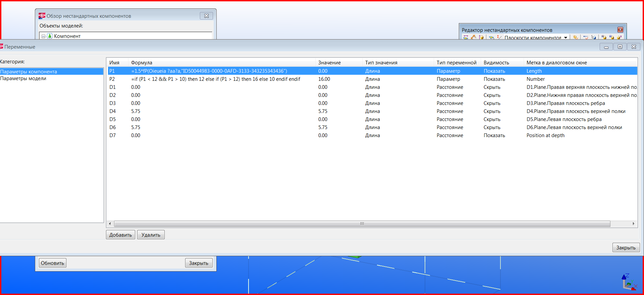The height and width of the screenshot is (295, 644).
Task: Click the red dots and line sketch icon
Action: (499, 37)
